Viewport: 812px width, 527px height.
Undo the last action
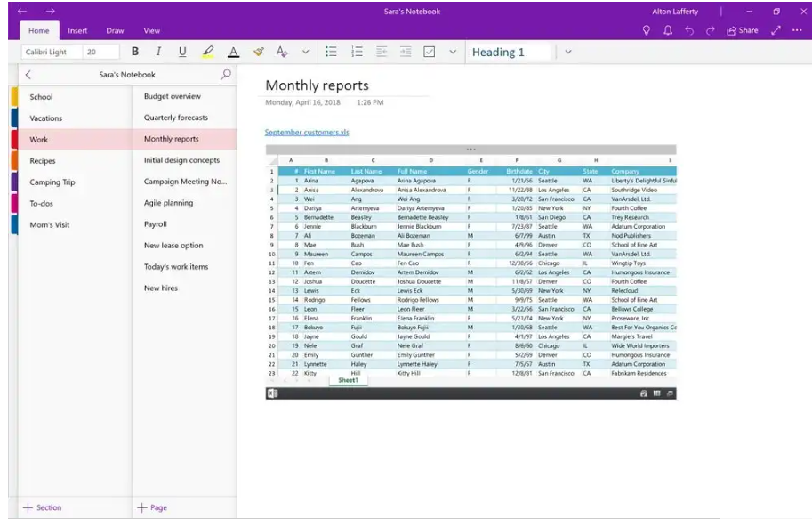click(689, 30)
